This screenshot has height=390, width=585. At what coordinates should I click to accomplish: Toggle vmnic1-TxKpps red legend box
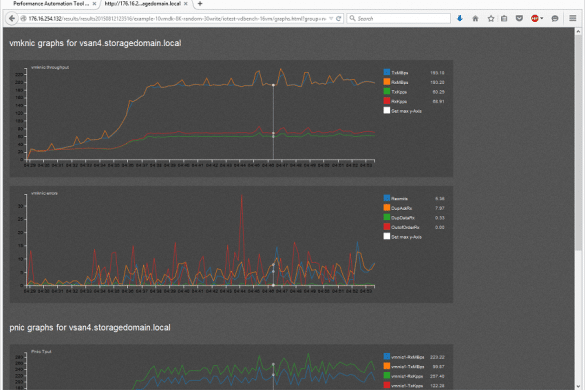click(x=387, y=385)
